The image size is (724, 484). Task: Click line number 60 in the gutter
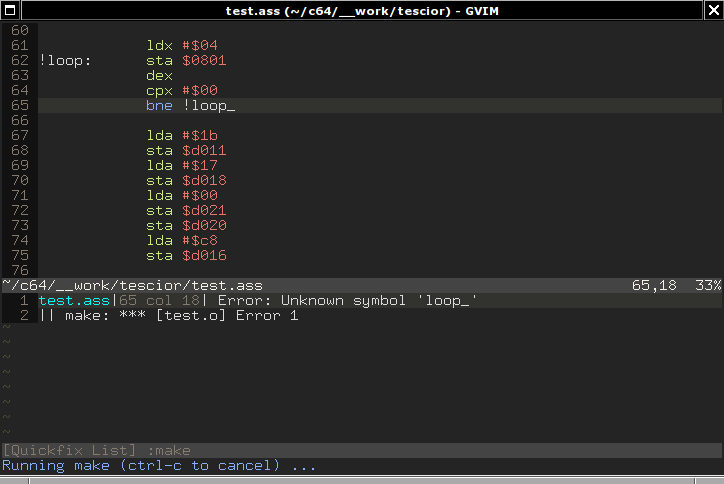(x=20, y=30)
